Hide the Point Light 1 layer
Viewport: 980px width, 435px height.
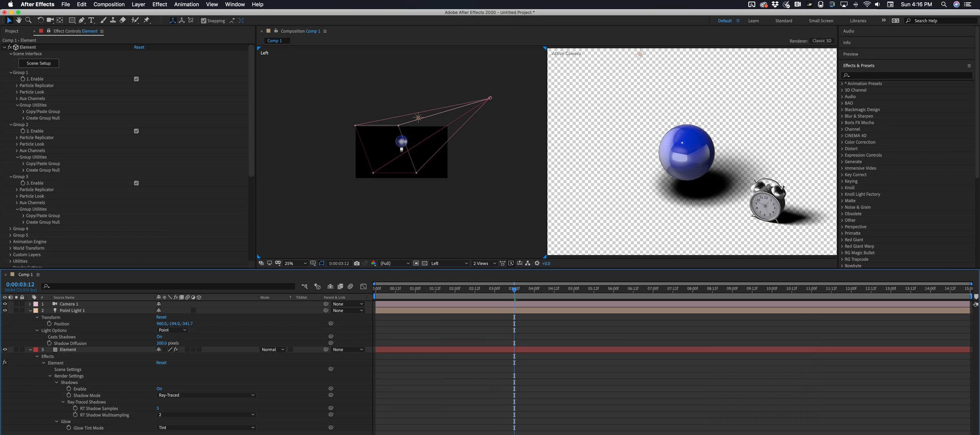(5, 311)
